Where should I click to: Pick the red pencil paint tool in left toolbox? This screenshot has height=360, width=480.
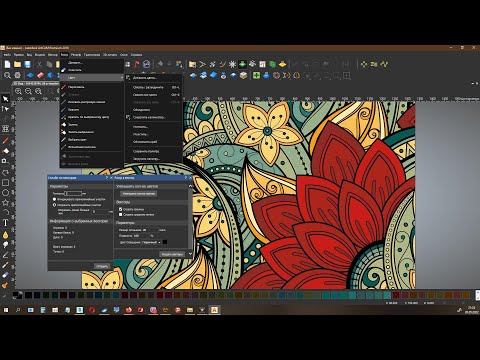[x=5, y=141]
